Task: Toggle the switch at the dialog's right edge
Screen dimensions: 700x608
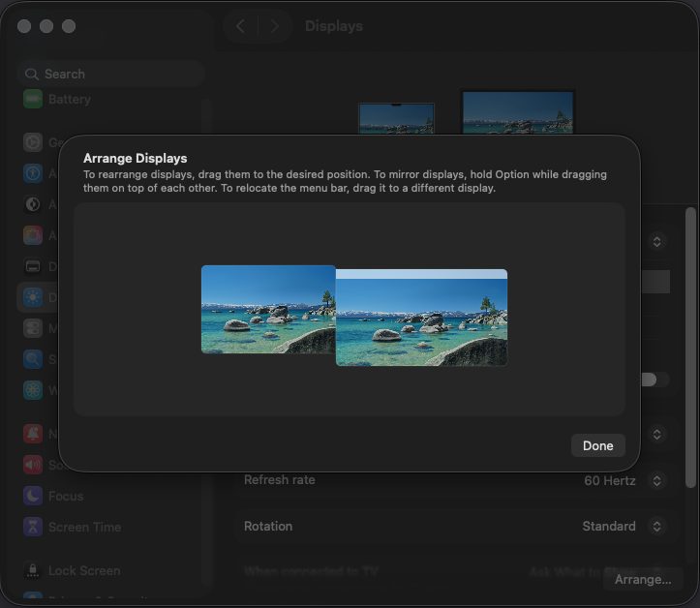Action: [655, 380]
